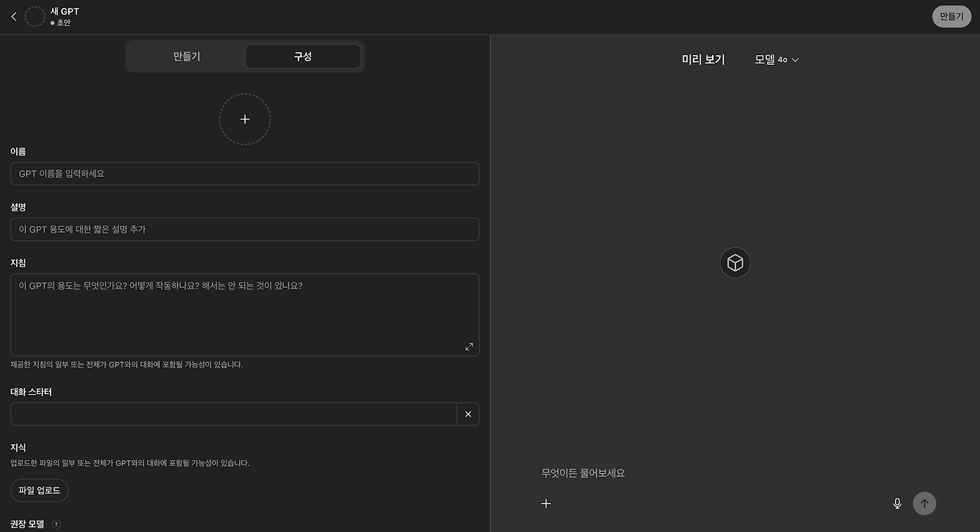Click the 미리 보기 heading
Viewport: 980px width, 532px height.
pos(703,60)
